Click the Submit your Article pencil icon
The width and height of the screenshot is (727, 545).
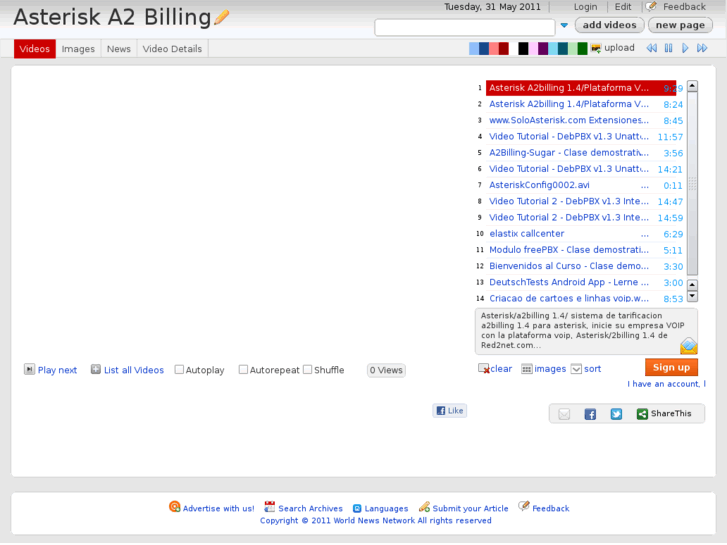pos(424,507)
